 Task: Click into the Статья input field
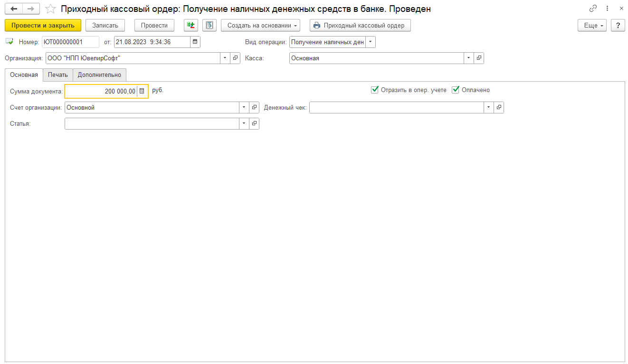(152, 123)
